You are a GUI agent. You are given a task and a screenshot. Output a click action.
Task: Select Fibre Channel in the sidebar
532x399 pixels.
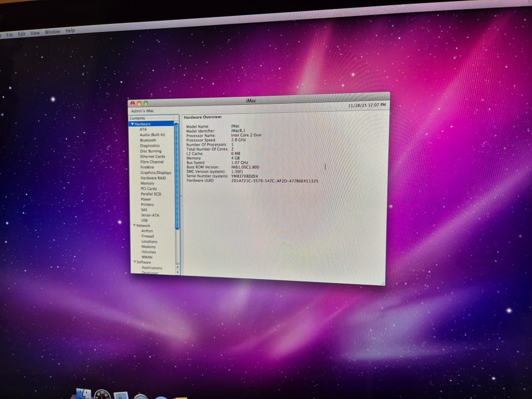152,162
